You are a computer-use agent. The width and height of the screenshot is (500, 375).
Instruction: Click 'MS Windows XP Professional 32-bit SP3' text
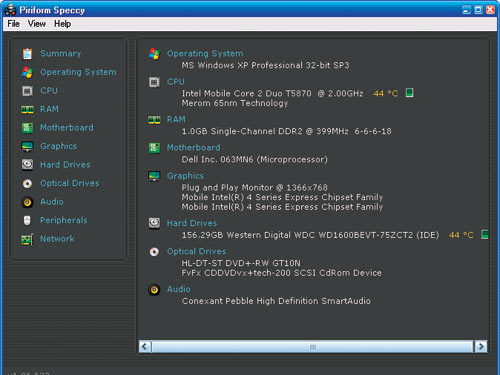[265, 65]
